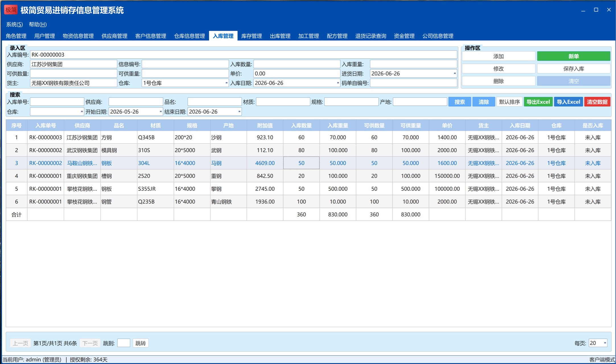616x364 pixels.
Task: Go to next page with 下一页
Action: [x=90, y=343]
